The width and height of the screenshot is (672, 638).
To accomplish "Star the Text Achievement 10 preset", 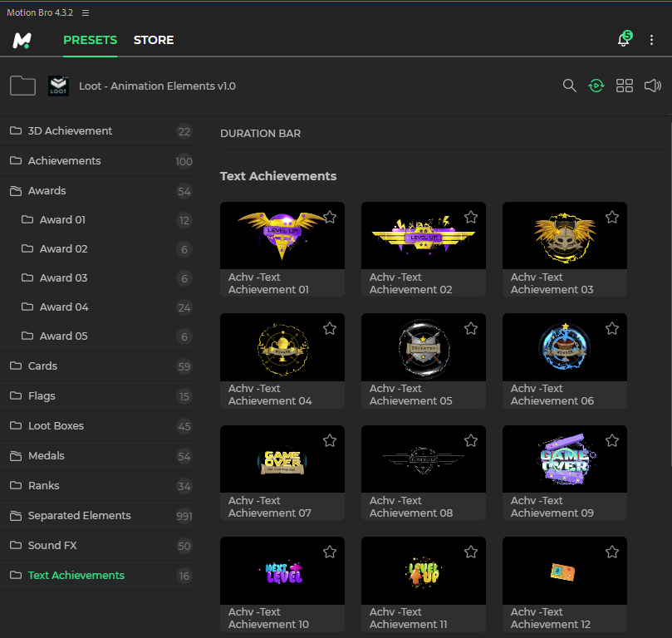I will point(330,552).
